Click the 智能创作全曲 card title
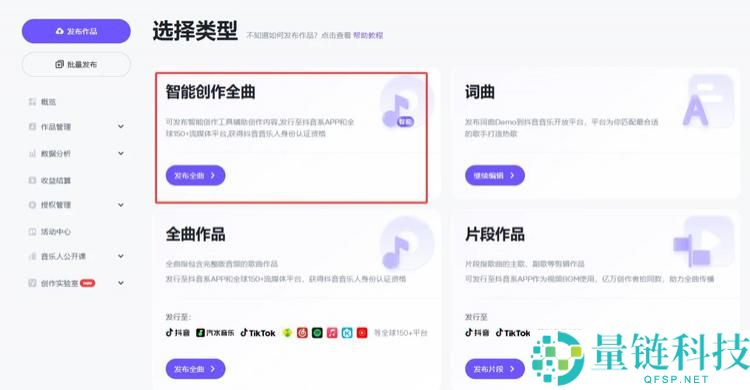The width and height of the screenshot is (750, 390). pos(210,92)
